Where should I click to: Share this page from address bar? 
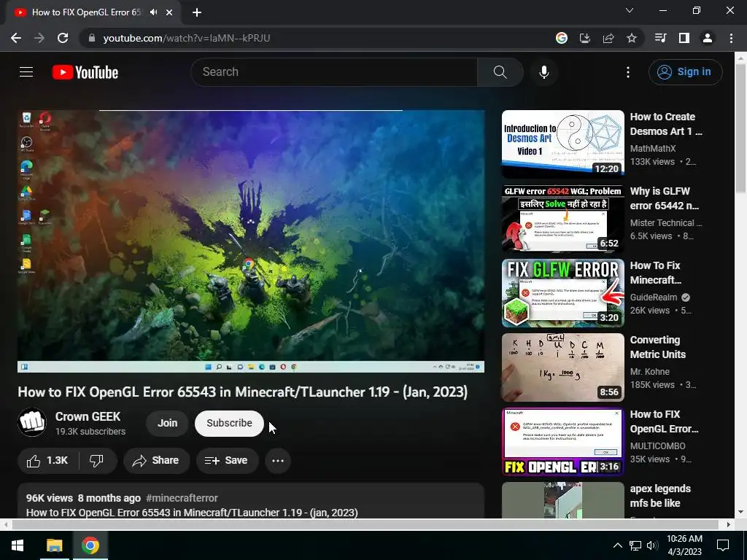(x=608, y=38)
